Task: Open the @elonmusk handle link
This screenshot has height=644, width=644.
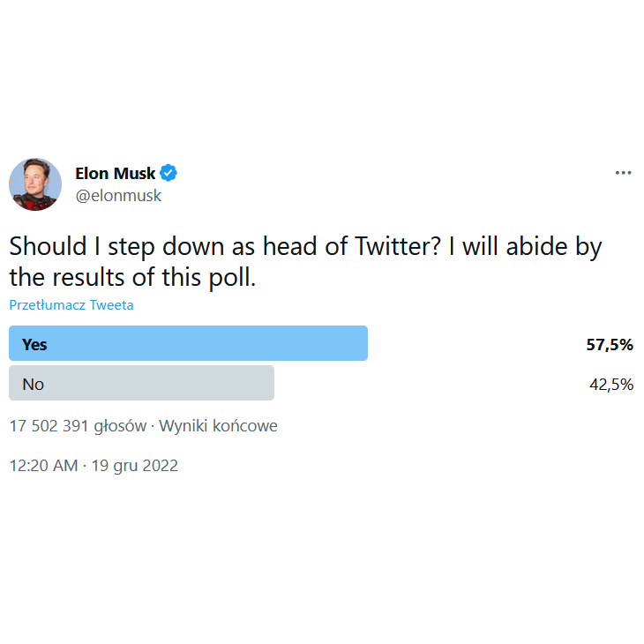Action: pyautogui.click(x=118, y=196)
